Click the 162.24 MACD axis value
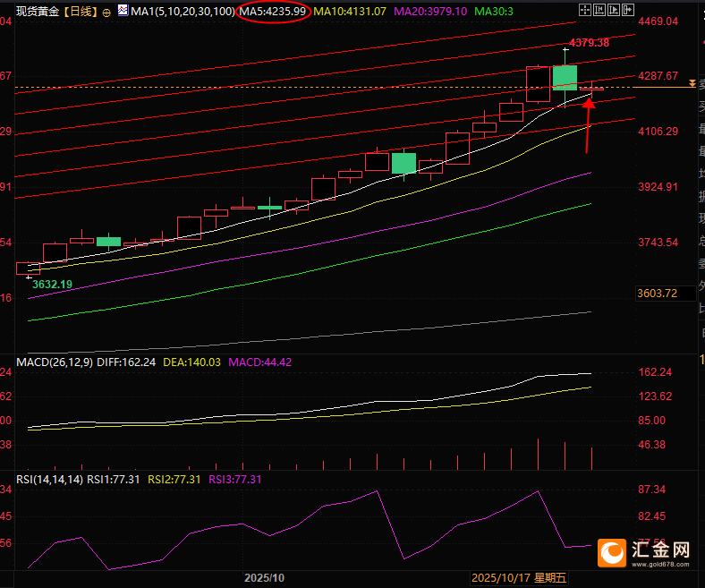This screenshot has height=588, width=705. point(655,372)
